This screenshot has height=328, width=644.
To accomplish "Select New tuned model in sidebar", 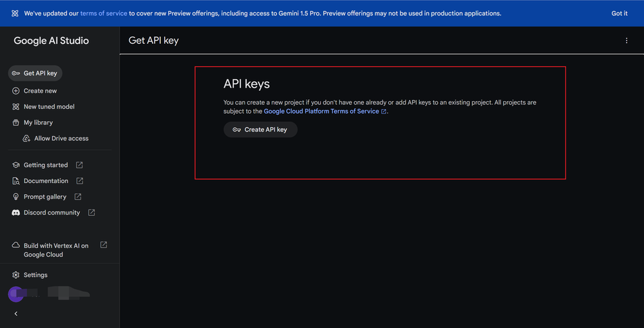I will (49, 107).
